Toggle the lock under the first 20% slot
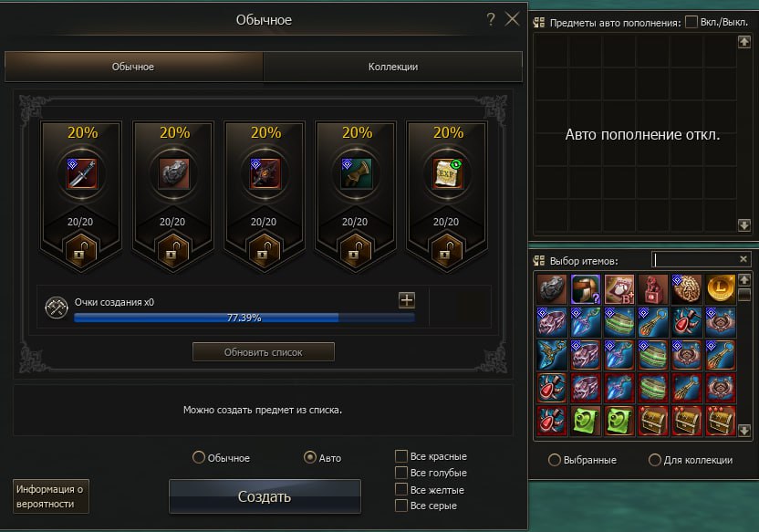 click(81, 250)
